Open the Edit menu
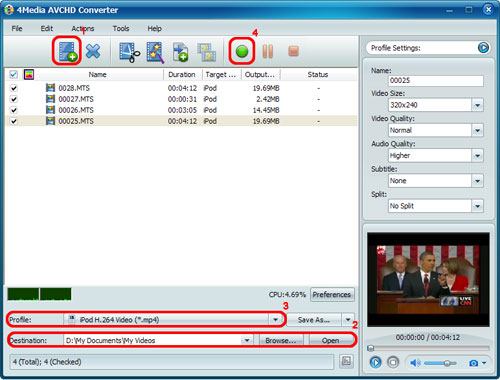Screen dimensions: 500x380 click(x=47, y=29)
